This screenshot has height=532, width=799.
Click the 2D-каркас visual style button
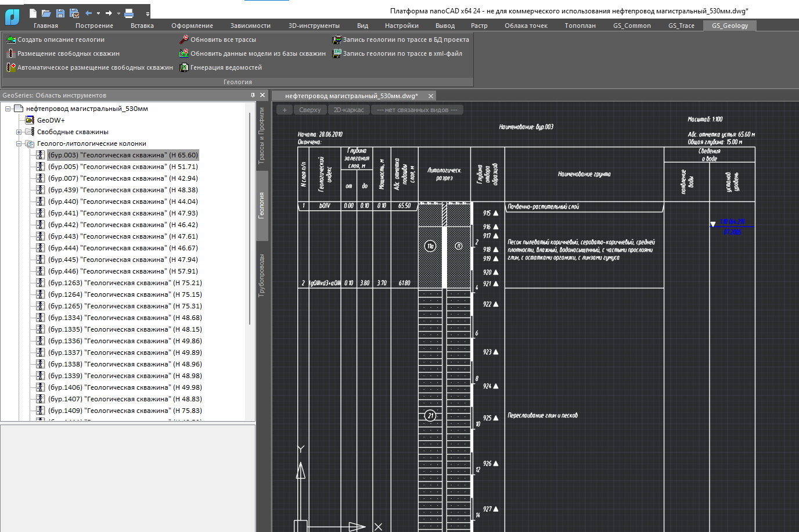point(348,110)
